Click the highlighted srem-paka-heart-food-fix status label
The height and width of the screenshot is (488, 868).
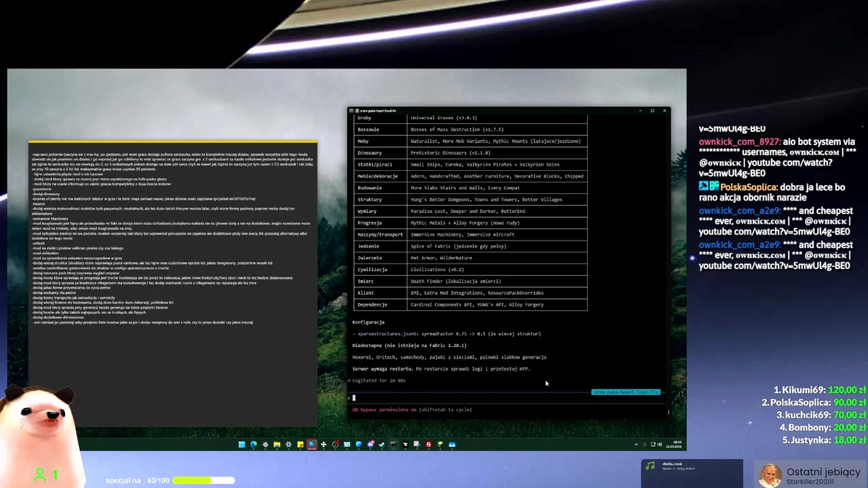coord(625,392)
